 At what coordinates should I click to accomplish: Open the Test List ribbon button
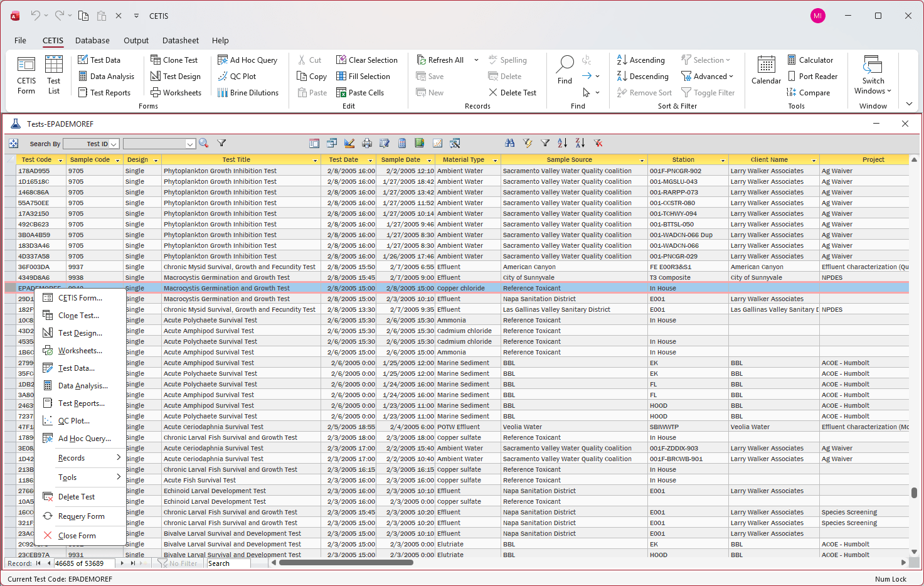54,75
